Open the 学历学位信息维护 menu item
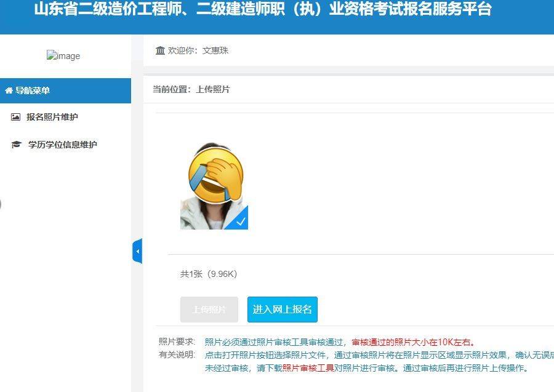Viewport: 554px width, 392px height. tap(62, 145)
